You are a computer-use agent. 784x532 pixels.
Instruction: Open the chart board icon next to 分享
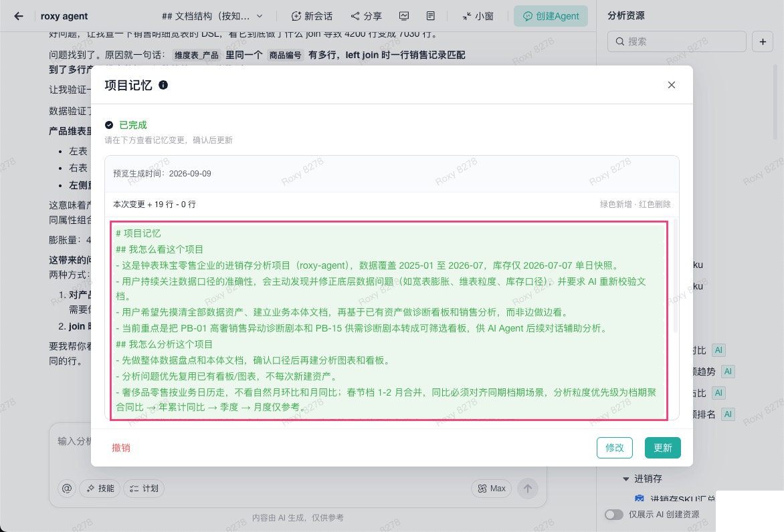point(404,16)
